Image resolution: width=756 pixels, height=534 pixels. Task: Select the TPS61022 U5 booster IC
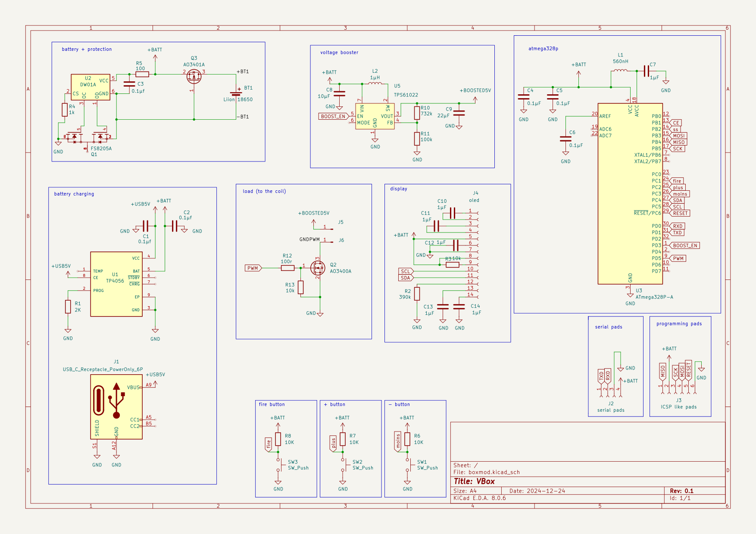(375, 116)
